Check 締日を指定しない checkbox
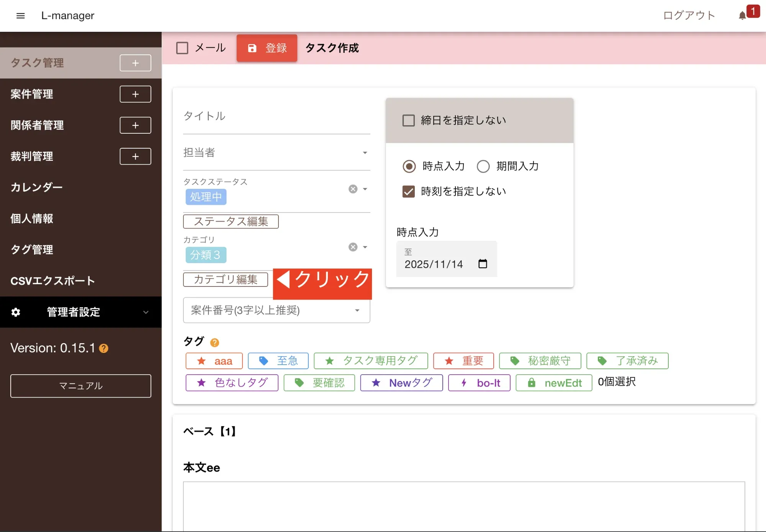 [x=408, y=121]
